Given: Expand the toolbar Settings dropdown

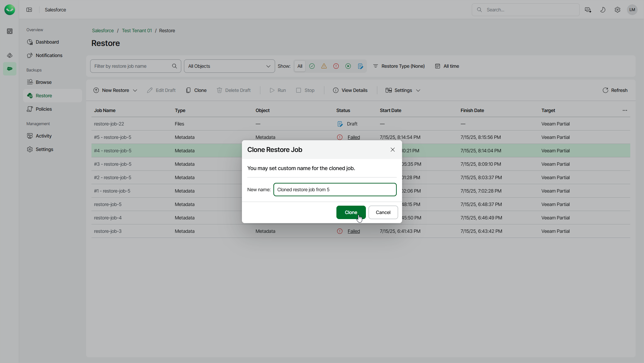Looking at the screenshot, I should [403, 90].
